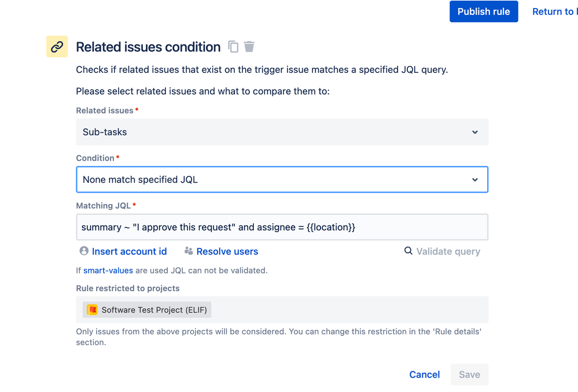Open the Sub-tasks related issues dropdown
Image resolution: width=578 pixels, height=392 pixels.
282,132
